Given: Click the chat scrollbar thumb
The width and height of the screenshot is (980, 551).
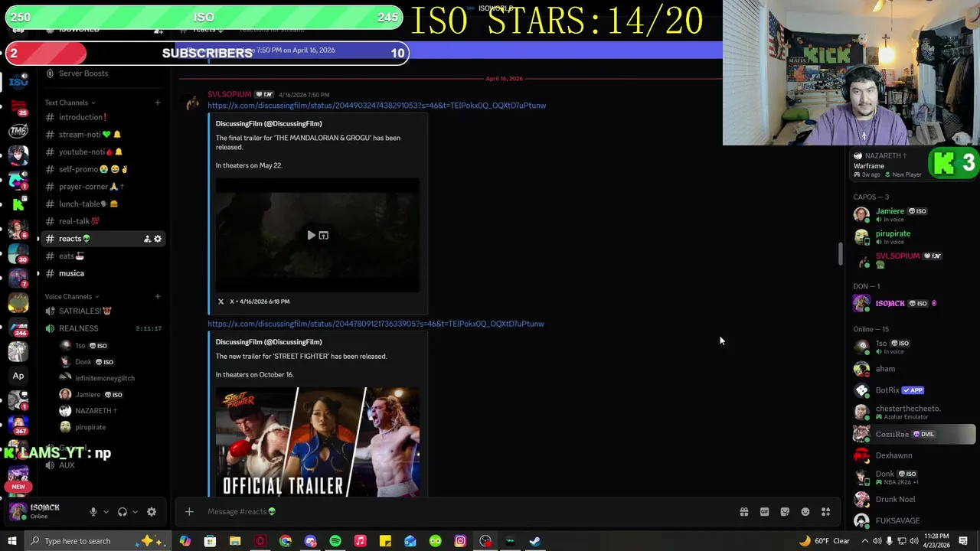Looking at the screenshot, I should pos(840,254).
